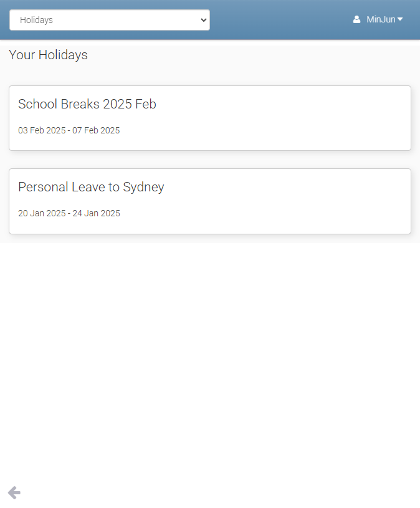This screenshot has height=508, width=420.
Task: Click the blue header bar background
Action: pyautogui.click(x=280, y=20)
